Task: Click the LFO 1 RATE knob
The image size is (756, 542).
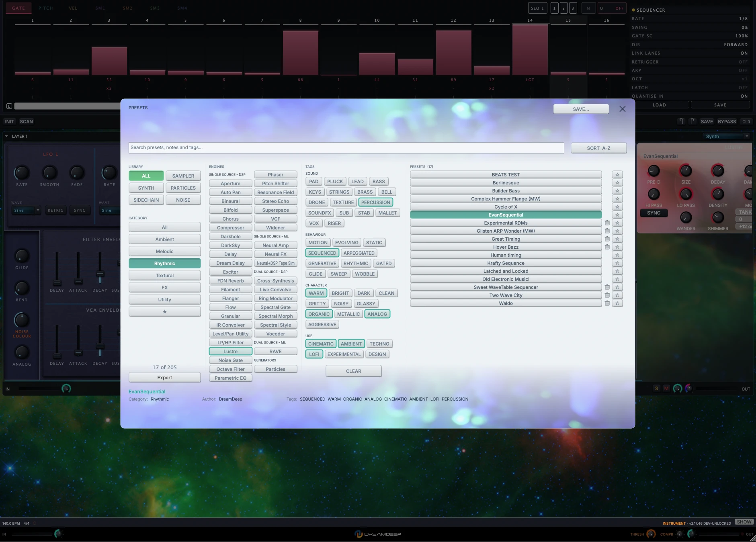Action: pyautogui.click(x=22, y=173)
